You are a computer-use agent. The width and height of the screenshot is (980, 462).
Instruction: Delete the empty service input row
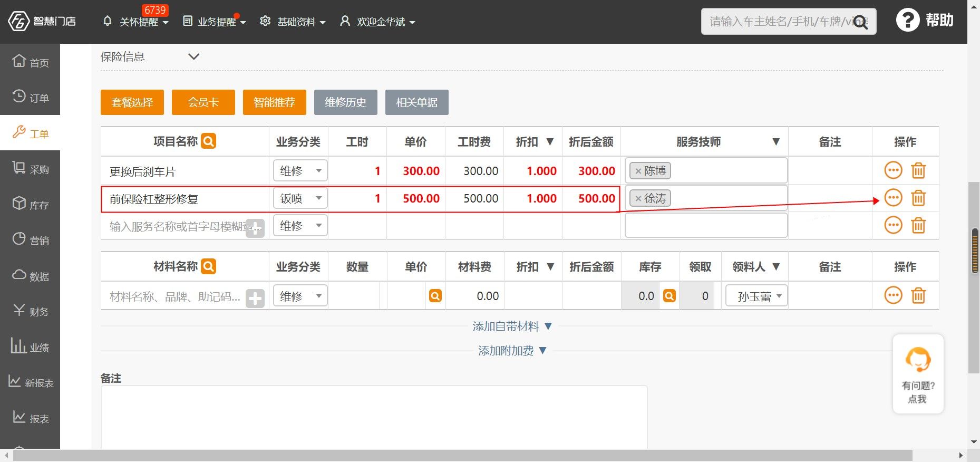coord(918,225)
